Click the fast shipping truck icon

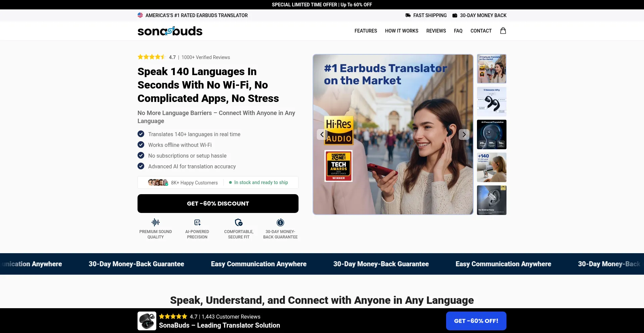(408, 15)
